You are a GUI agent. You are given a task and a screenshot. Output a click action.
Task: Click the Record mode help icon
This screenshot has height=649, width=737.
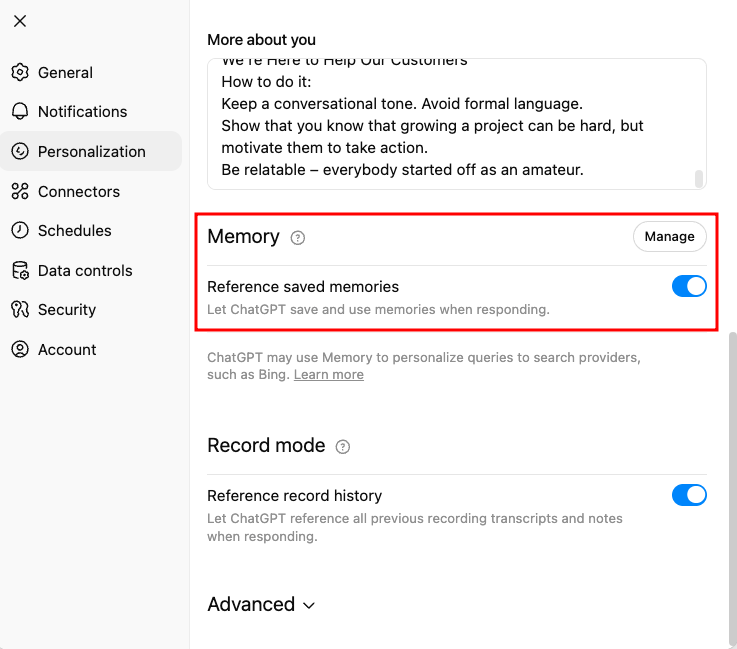tap(343, 447)
